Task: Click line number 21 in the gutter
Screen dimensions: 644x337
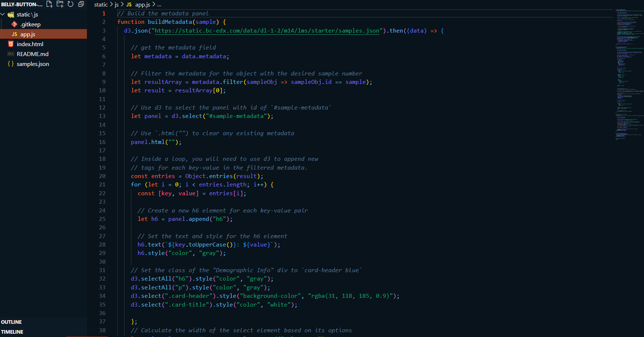Action: [x=102, y=184]
